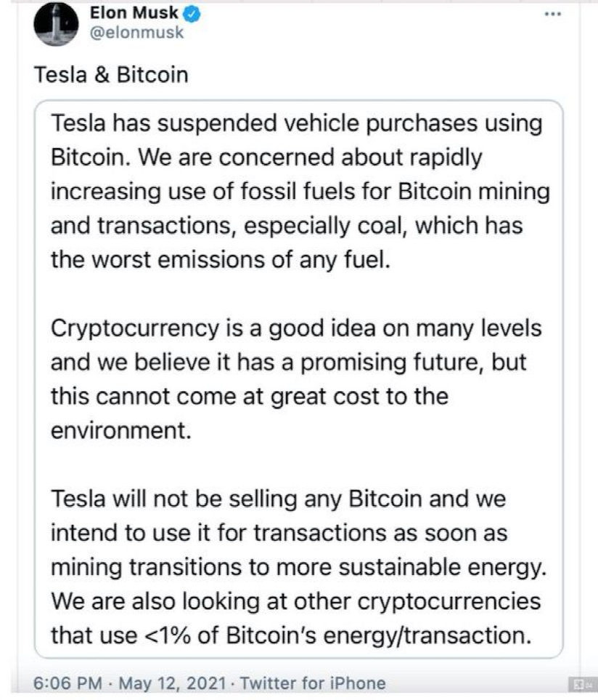Click the 'Tesla will not be selling' line

pos(278,500)
